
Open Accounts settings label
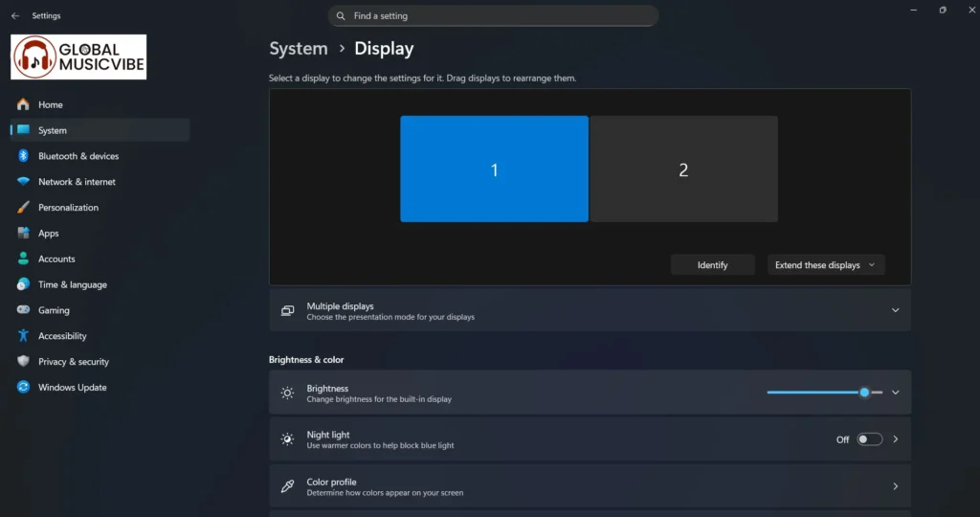[x=56, y=258]
